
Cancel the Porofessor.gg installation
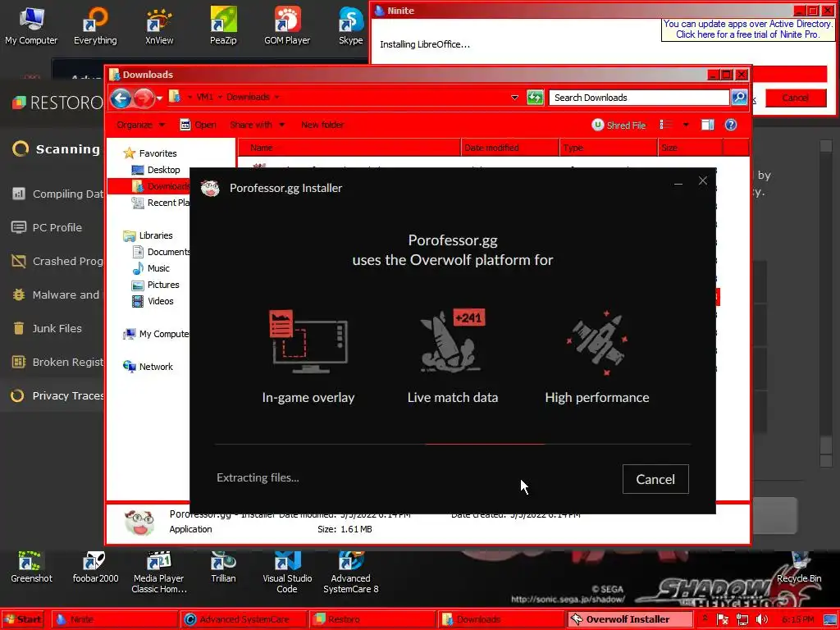click(655, 479)
